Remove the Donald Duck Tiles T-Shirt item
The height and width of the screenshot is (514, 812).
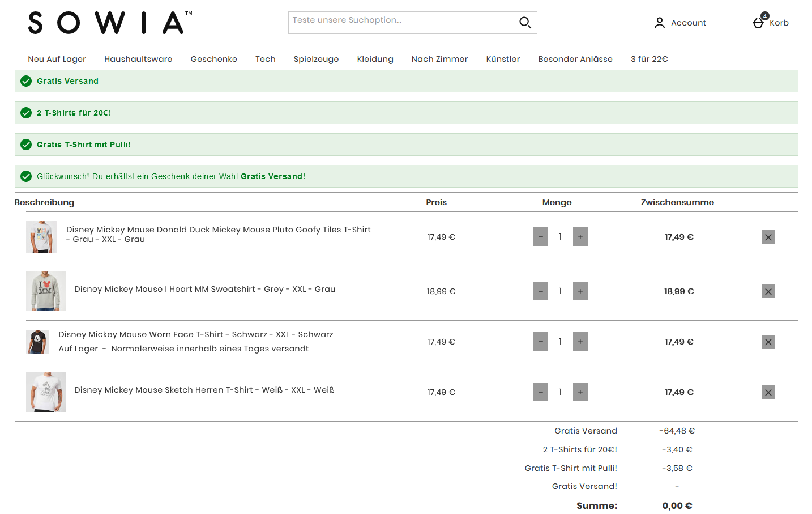click(x=768, y=237)
